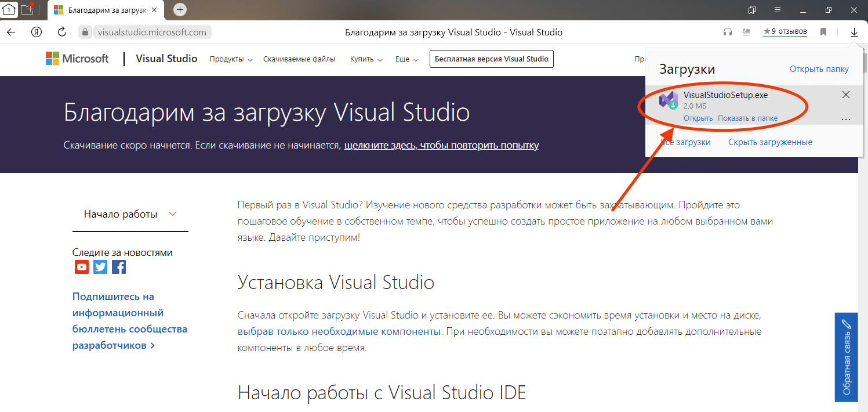
Task: Open the Twitter social icon
Action: point(100,267)
